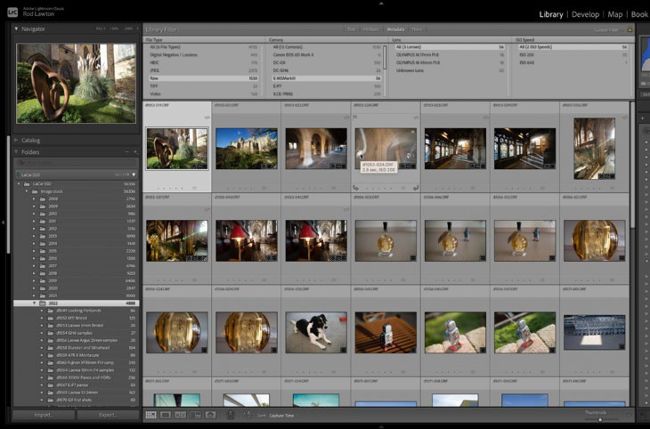Collapse the Navigator panel

click(x=16, y=29)
